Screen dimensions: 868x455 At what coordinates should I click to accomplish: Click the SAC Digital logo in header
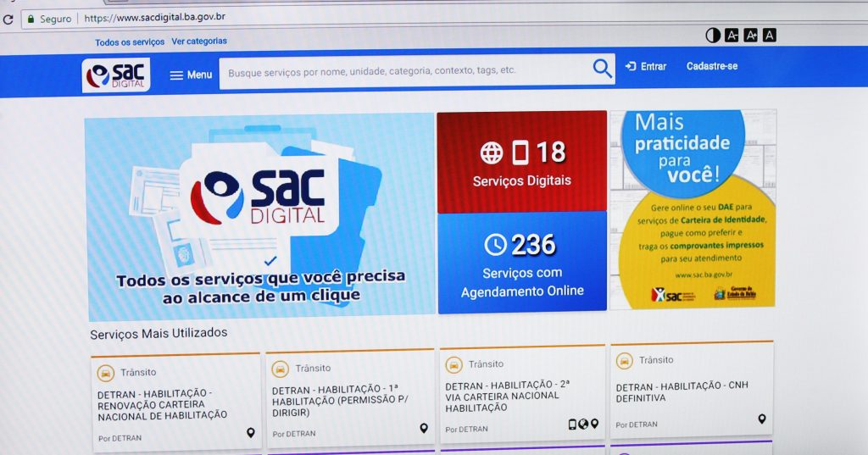pyautogui.click(x=116, y=75)
